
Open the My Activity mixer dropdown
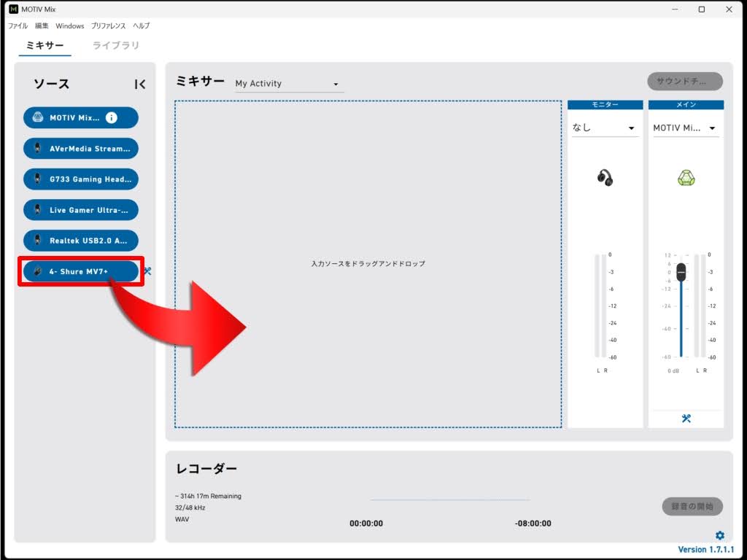pyautogui.click(x=288, y=84)
